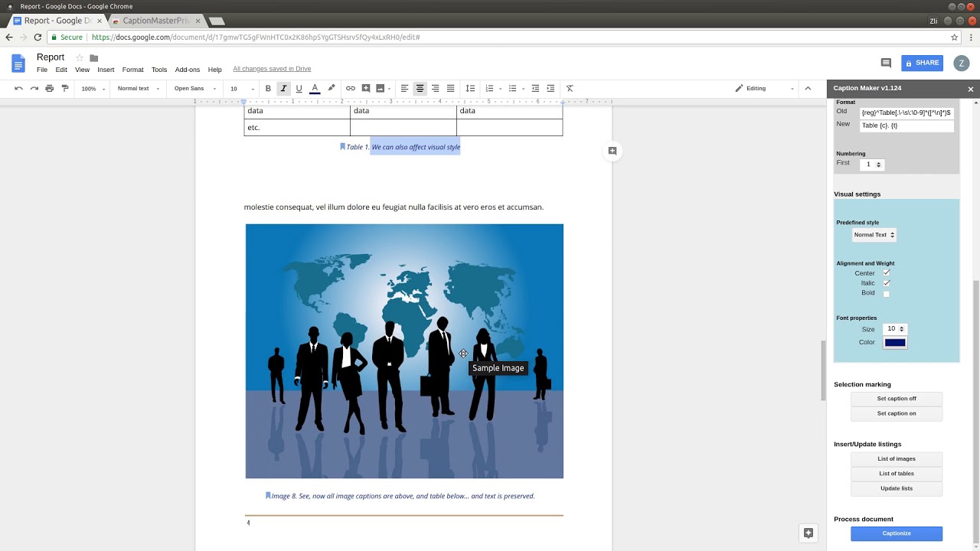Toggle underline formatting in toolbar
Viewport: 980px width, 551px height.
point(299,89)
